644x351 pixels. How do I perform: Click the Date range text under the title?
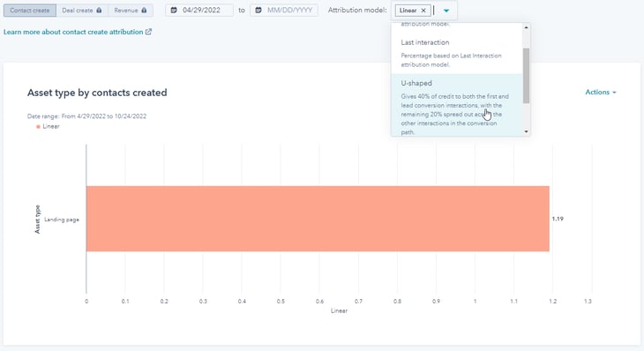tap(86, 116)
